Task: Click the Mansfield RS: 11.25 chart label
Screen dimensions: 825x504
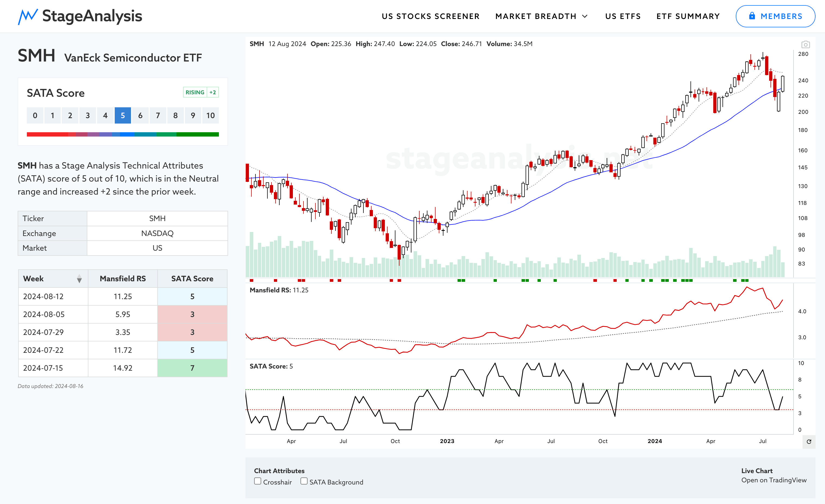Action: pyautogui.click(x=279, y=290)
